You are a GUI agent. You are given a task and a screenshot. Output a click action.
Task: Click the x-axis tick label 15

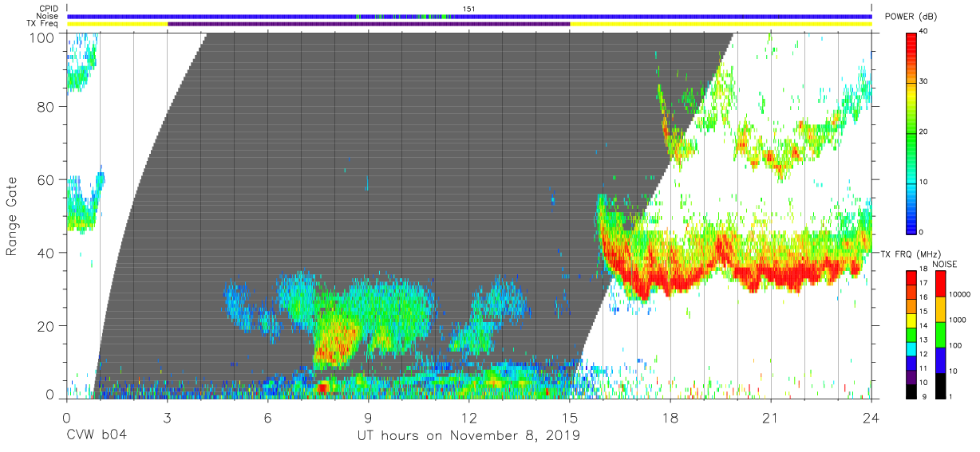[x=570, y=418]
